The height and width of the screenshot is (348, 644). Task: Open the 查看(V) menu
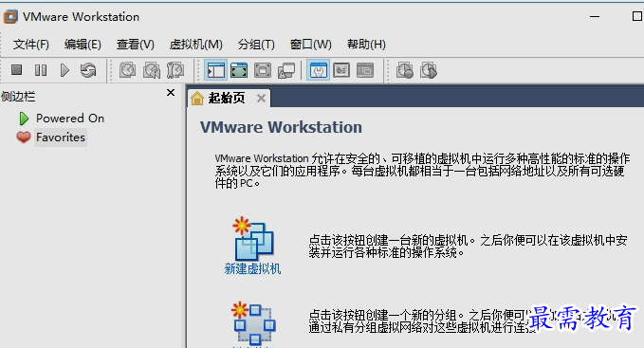(x=135, y=44)
